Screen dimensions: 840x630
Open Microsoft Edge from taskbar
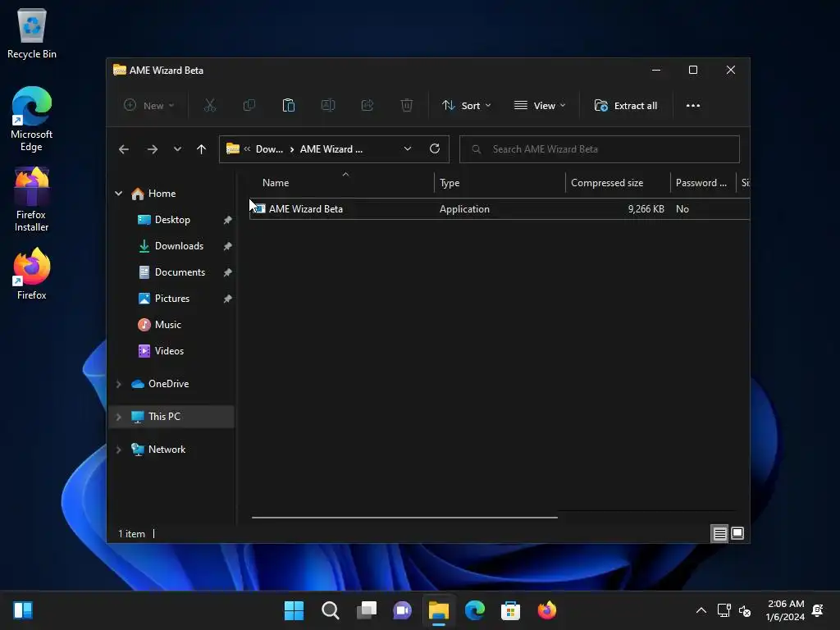(475, 610)
